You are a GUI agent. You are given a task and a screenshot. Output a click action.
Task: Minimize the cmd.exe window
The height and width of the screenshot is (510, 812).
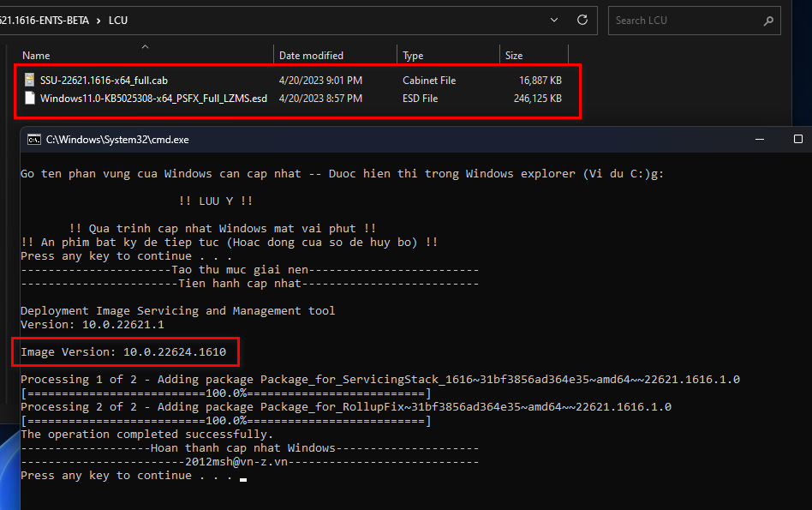point(760,140)
